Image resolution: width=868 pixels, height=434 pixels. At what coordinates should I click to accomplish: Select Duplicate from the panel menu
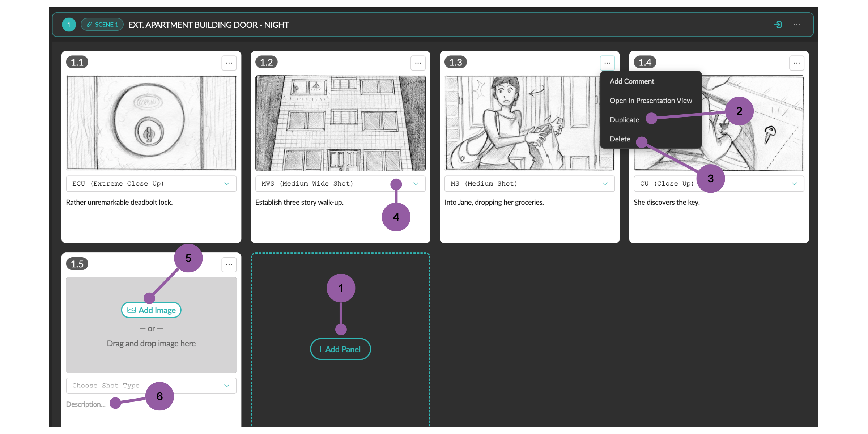624,120
